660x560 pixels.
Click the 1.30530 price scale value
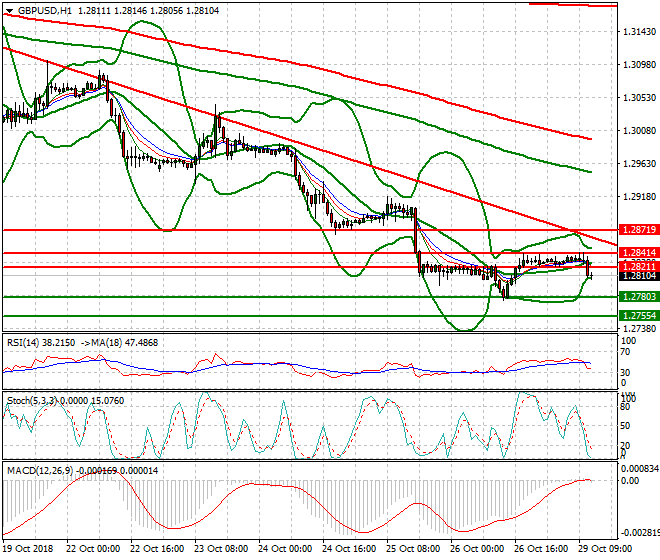639,98
